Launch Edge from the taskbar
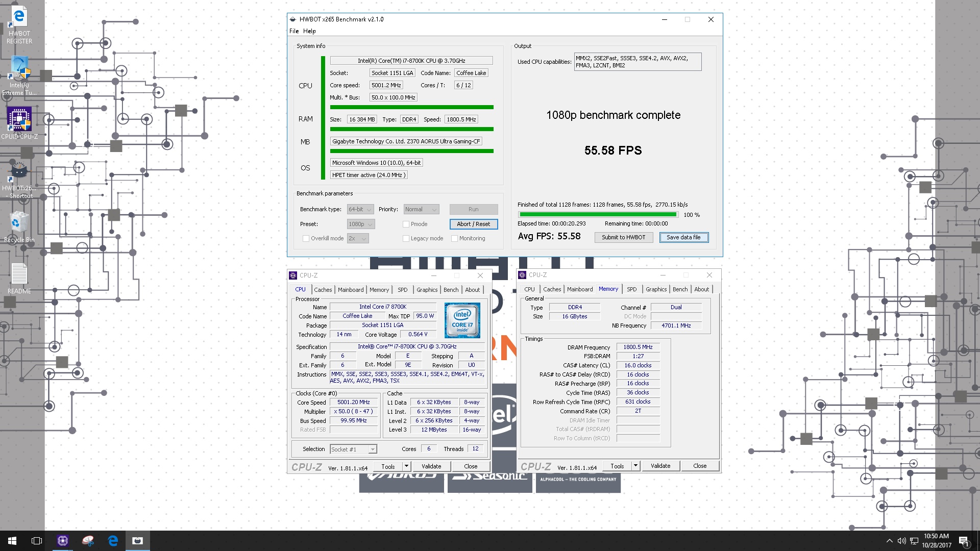 click(113, 541)
